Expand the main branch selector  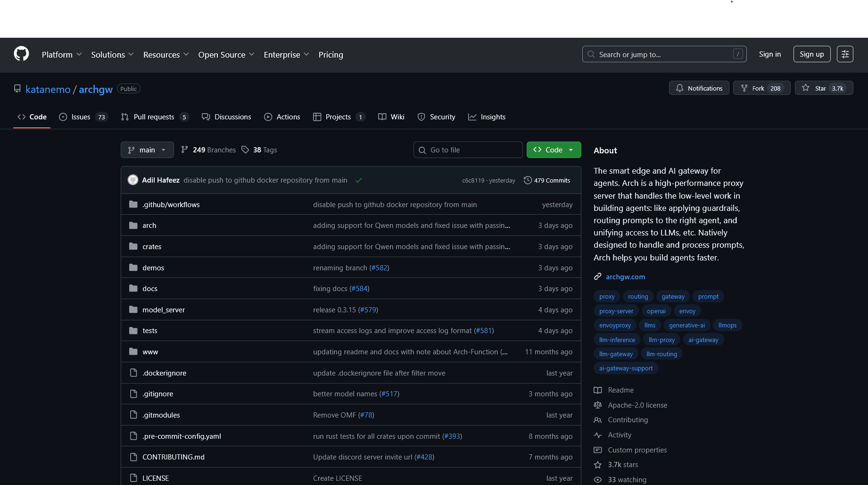click(147, 150)
